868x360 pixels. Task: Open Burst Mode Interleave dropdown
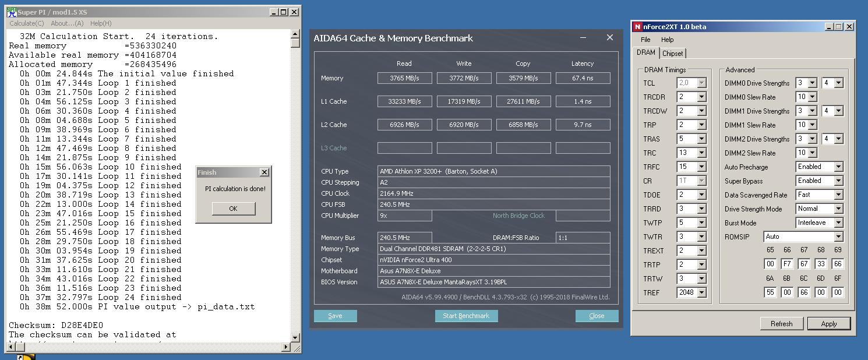pos(838,223)
